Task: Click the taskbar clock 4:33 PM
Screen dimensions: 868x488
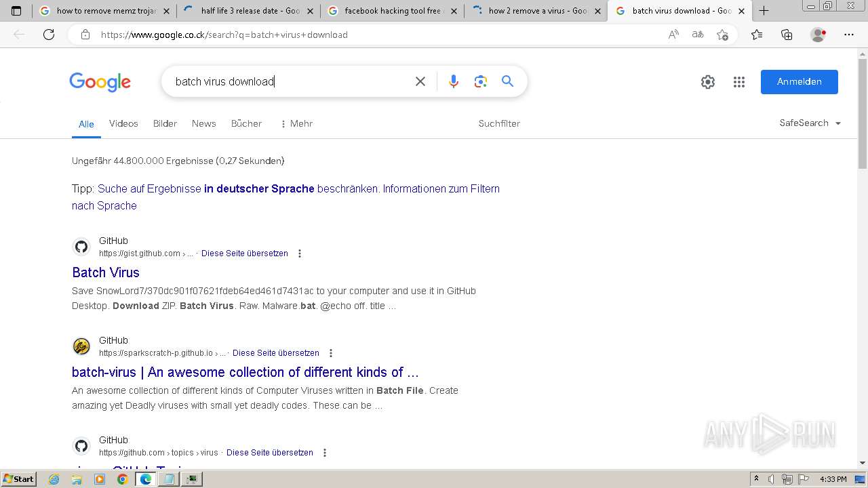Action: tap(833, 479)
